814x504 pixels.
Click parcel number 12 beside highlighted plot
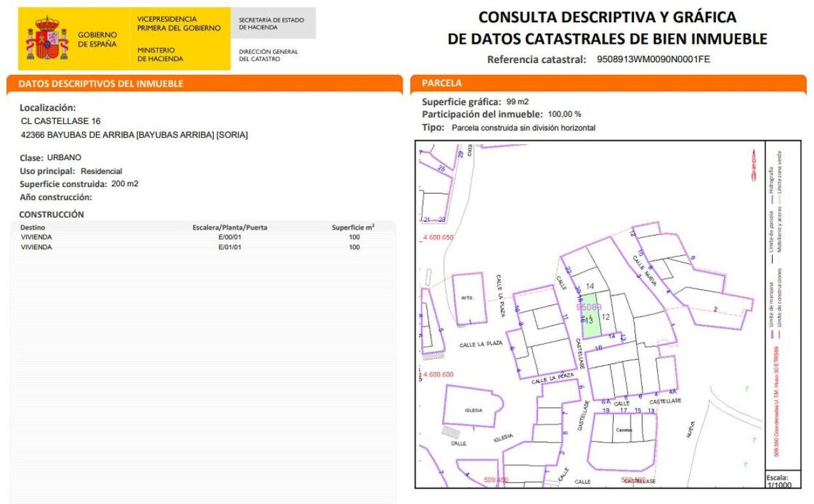[x=606, y=317]
